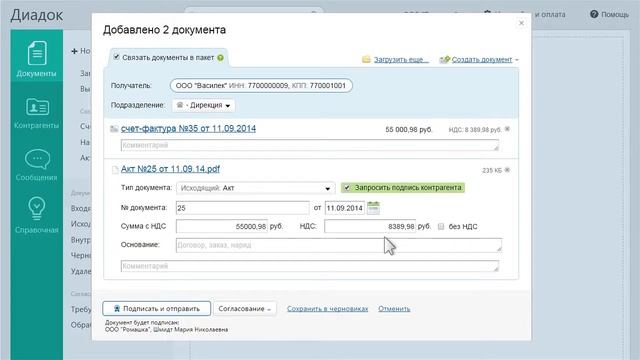Click the Добавлено 2 документа heading
Image resolution: width=640 pixels, height=360 pixels.
[164, 30]
